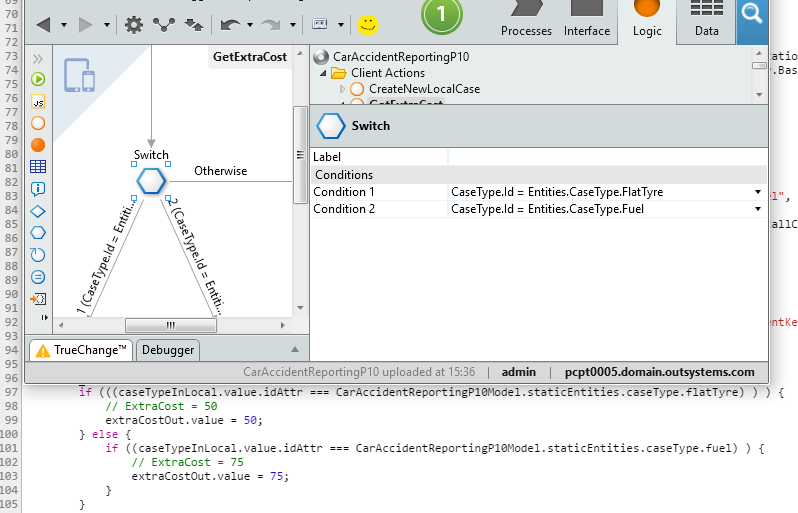
Task: Switch to the Interface tab
Action: coord(587,20)
